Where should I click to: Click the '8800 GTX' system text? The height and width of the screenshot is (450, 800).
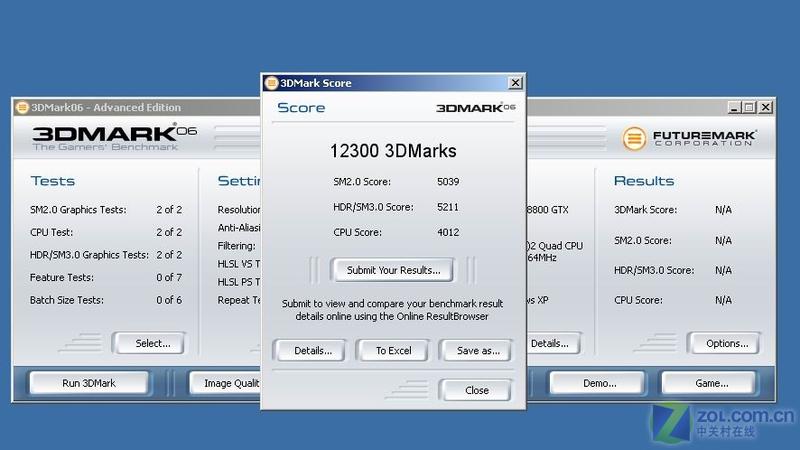click(547, 210)
